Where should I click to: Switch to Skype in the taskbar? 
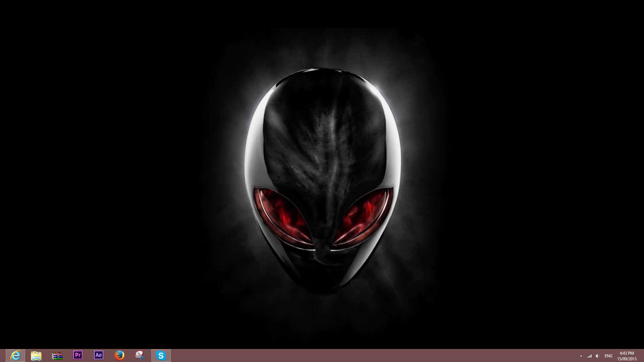[161, 355]
